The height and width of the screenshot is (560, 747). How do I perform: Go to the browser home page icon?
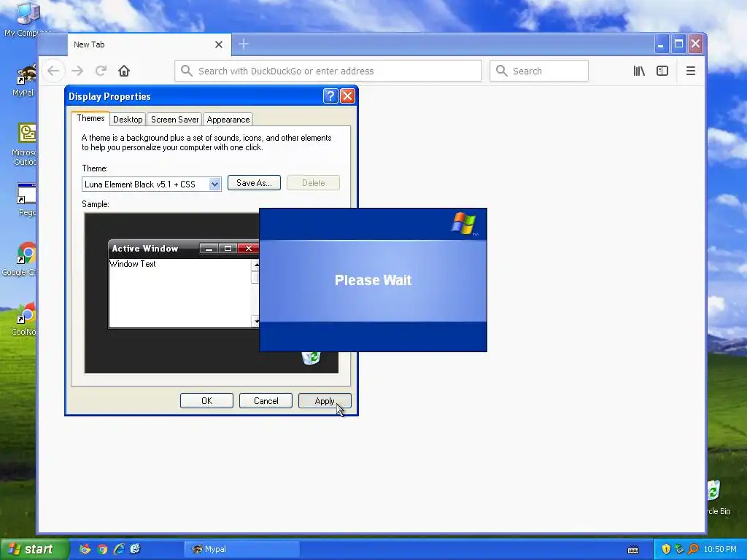coord(124,71)
